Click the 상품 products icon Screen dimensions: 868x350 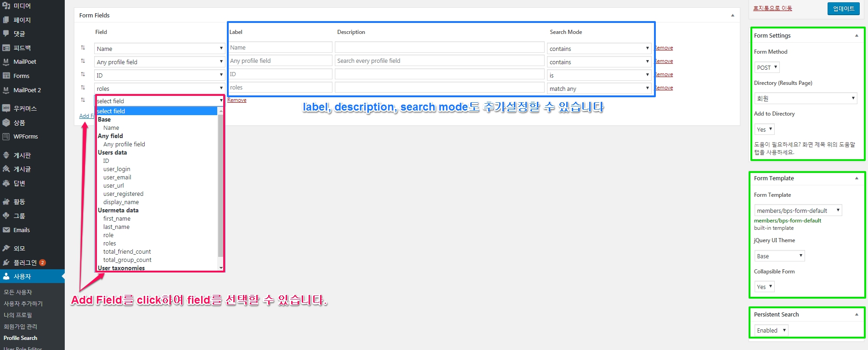click(6, 122)
